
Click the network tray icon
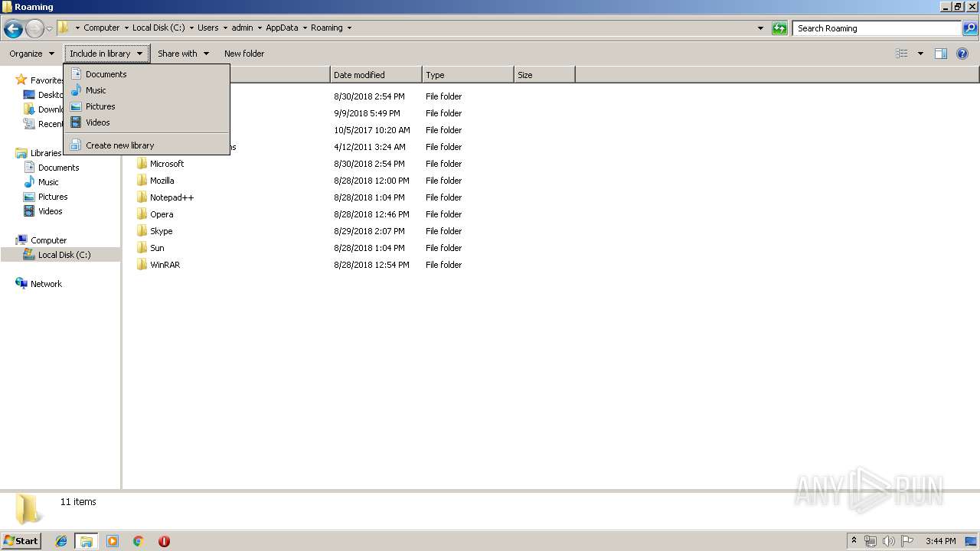(x=871, y=541)
